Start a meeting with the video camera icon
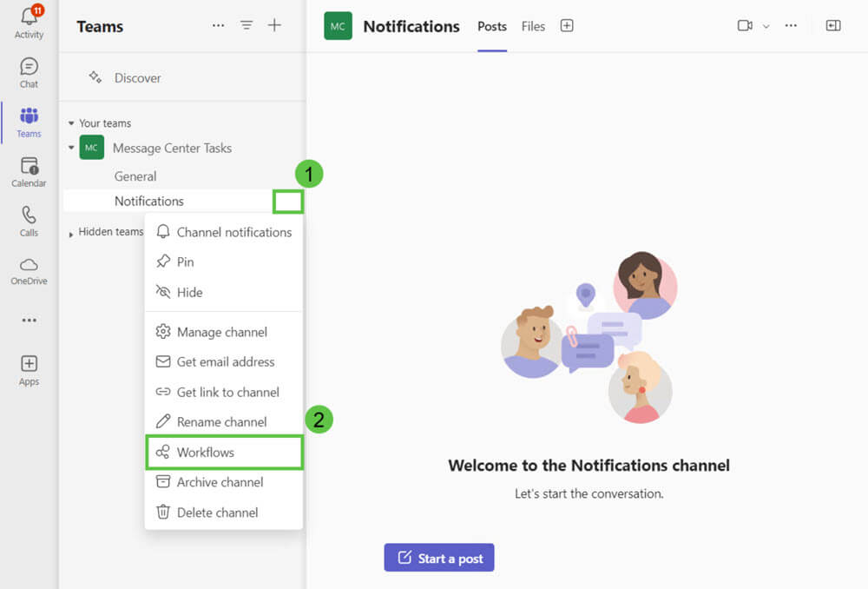This screenshot has height=589, width=868. [745, 25]
